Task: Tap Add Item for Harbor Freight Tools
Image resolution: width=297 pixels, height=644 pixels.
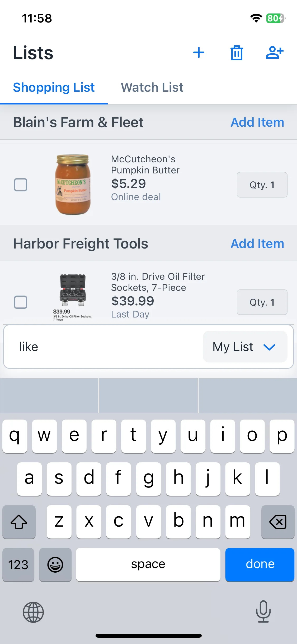Action: 257,243
